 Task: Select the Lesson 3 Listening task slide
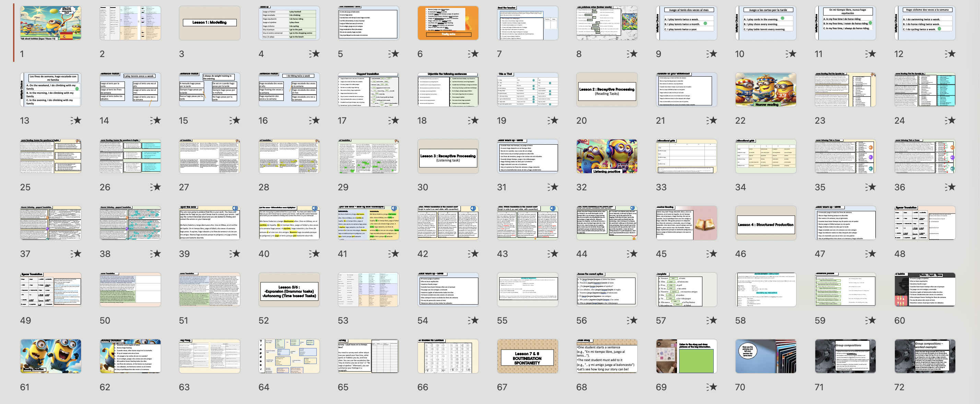click(x=448, y=156)
